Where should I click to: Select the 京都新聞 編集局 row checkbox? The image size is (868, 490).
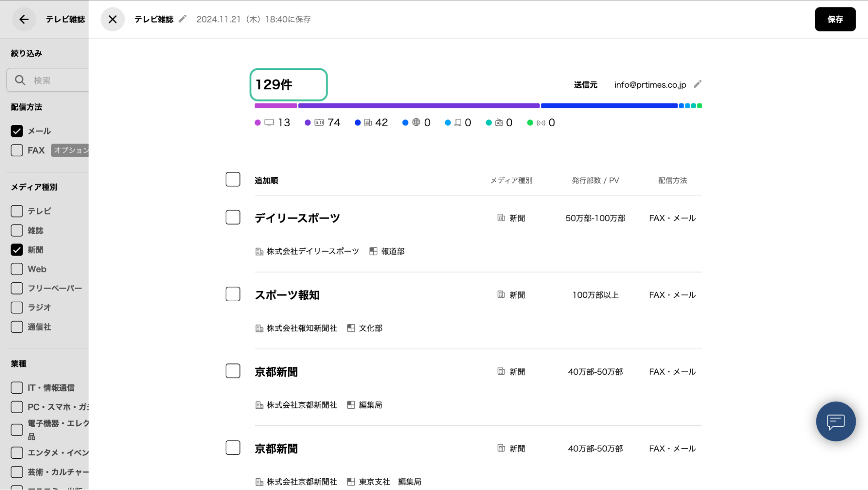click(x=233, y=371)
